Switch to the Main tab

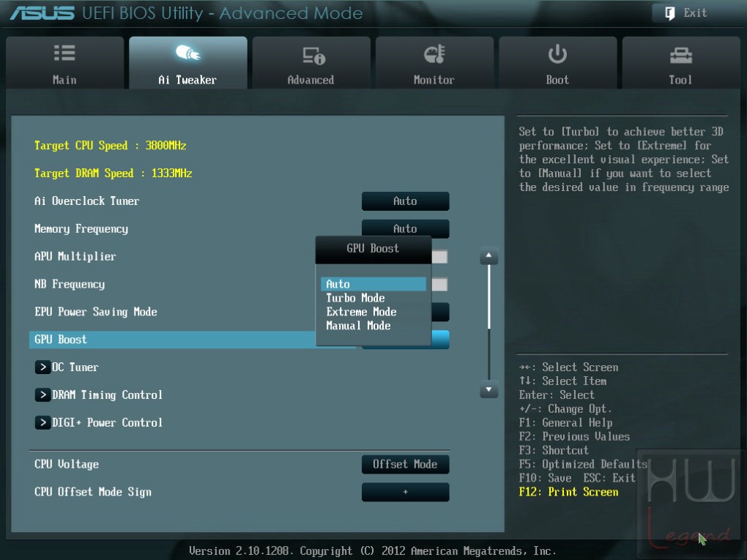(64, 62)
